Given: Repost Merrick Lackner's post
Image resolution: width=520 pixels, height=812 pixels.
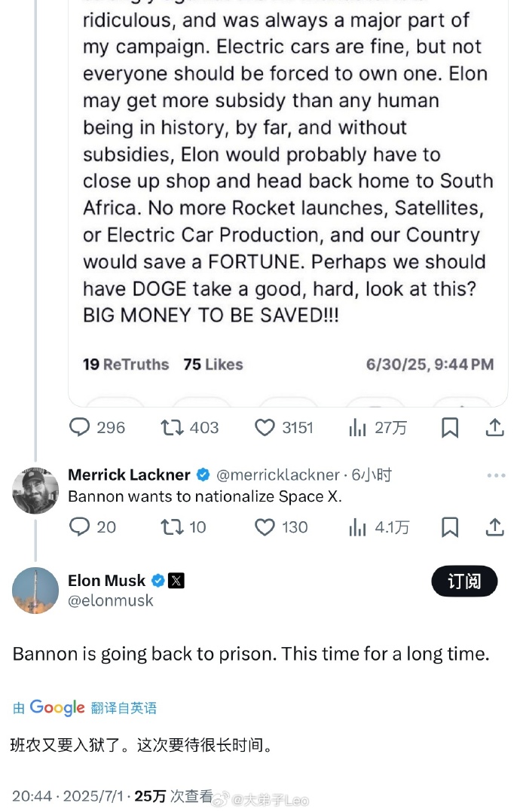Looking at the screenshot, I should 172,527.
